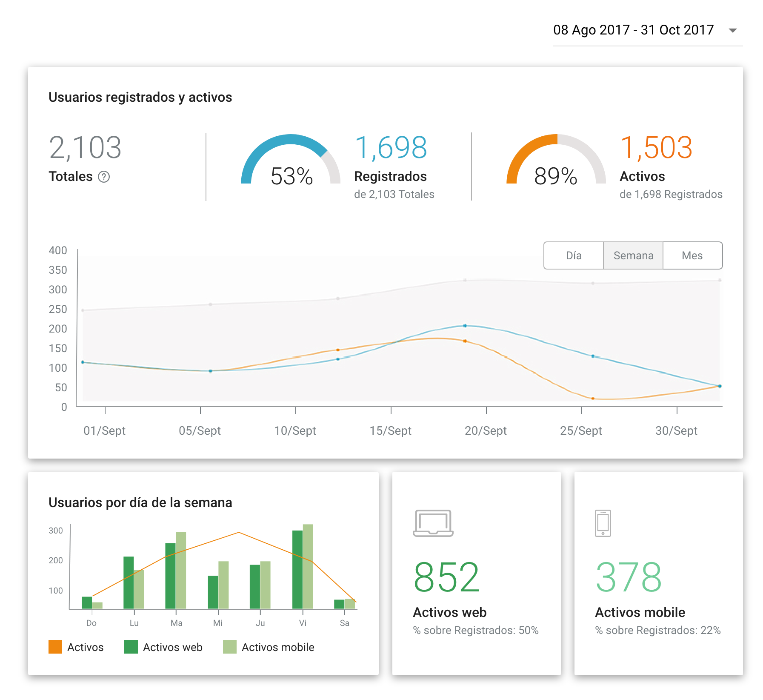Viewport: 763px width, 700px height.
Task: Toggle the Activos web legend entry
Action: tap(164, 647)
